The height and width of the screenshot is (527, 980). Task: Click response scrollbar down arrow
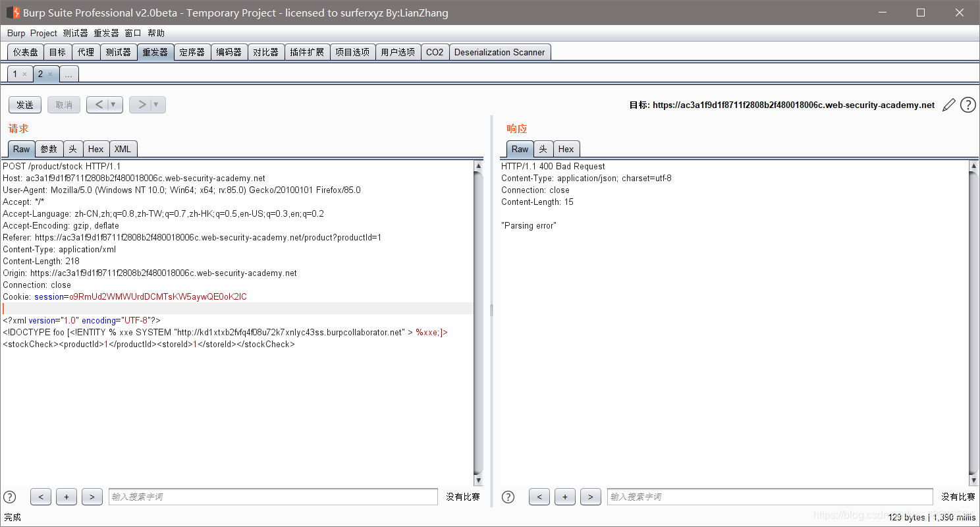[x=973, y=480]
